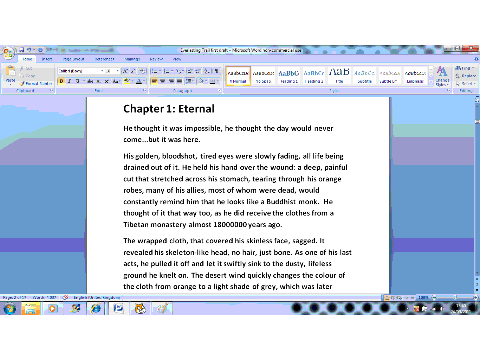Apply the No Spacing style
Image resolution: width=480 pixels, height=360 pixels.
coord(263,76)
